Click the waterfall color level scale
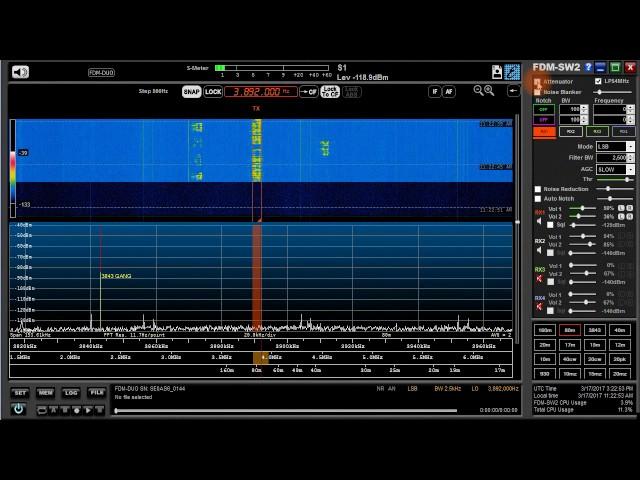 [x=13, y=168]
